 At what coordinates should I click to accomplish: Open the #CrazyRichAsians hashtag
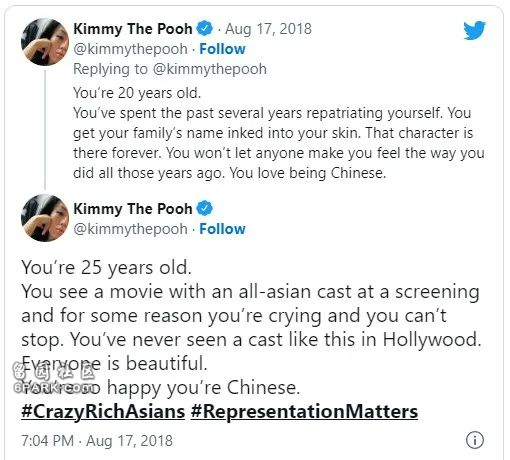(103, 411)
